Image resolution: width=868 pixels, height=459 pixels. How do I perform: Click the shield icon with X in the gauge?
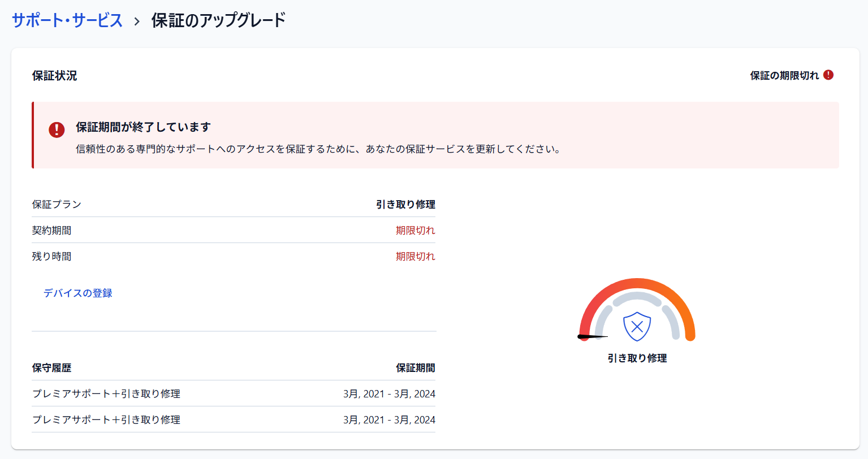coord(637,326)
